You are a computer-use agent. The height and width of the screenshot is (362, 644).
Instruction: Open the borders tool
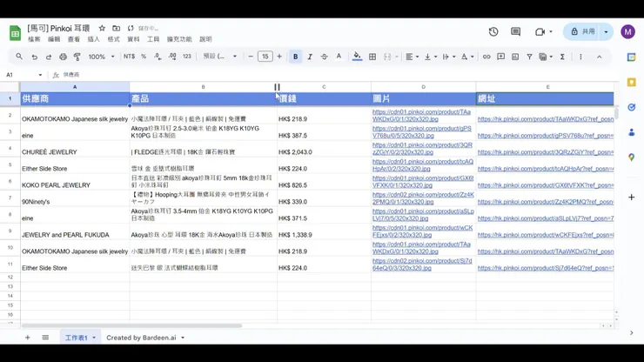[x=372, y=57]
